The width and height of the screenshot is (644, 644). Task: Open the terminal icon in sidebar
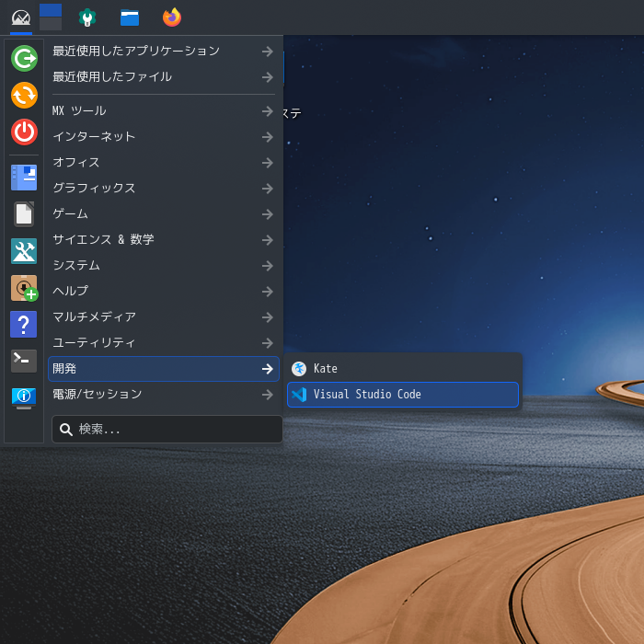[x=24, y=360]
